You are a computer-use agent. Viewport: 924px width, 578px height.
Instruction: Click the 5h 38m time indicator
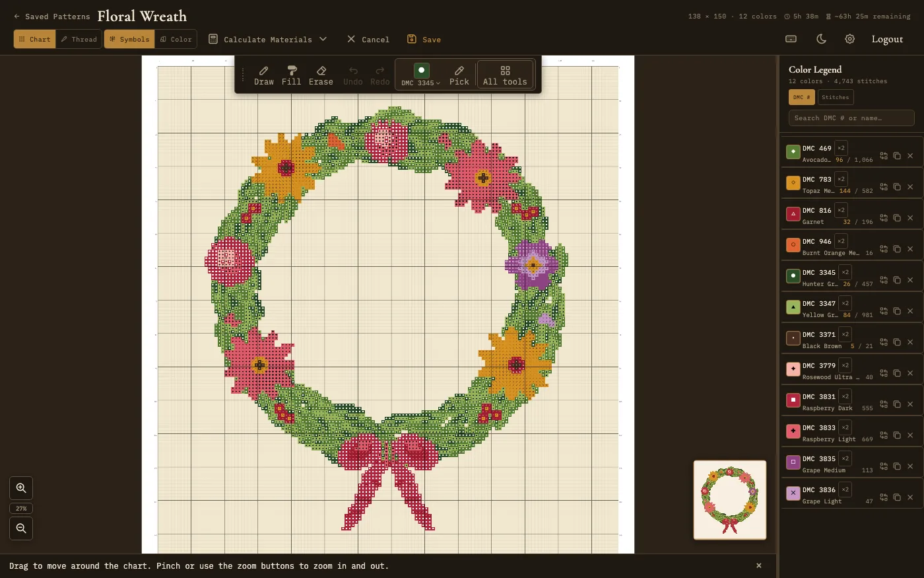[x=801, y=17]
